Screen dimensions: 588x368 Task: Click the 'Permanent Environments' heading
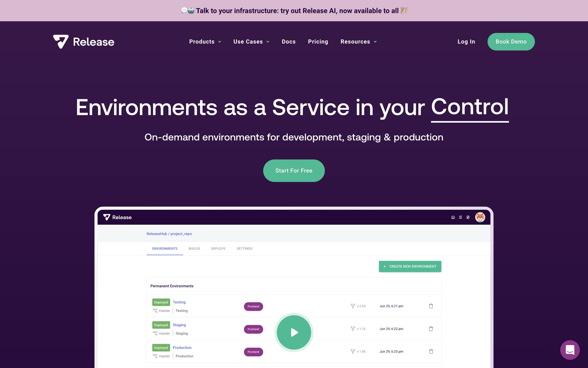click(x=172, y=286)
